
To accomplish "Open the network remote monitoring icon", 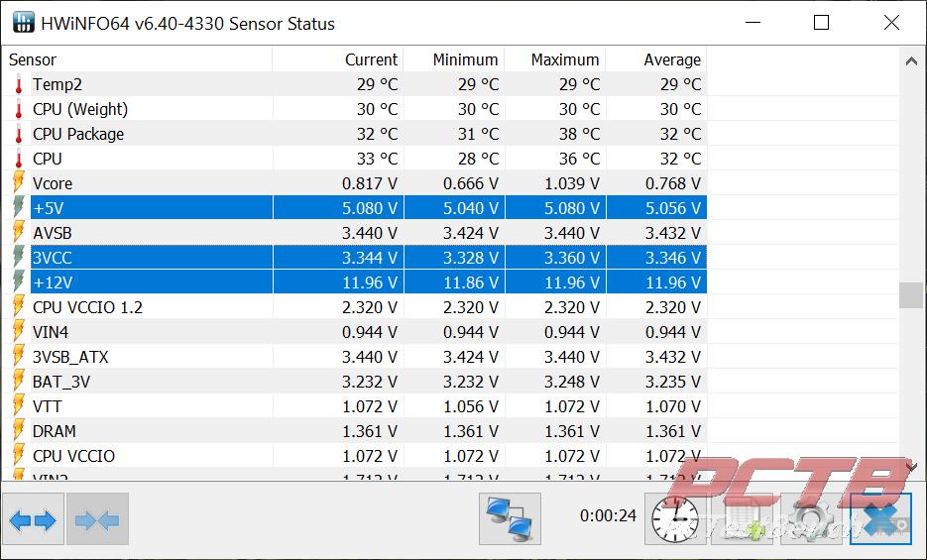I will [510, 519].
